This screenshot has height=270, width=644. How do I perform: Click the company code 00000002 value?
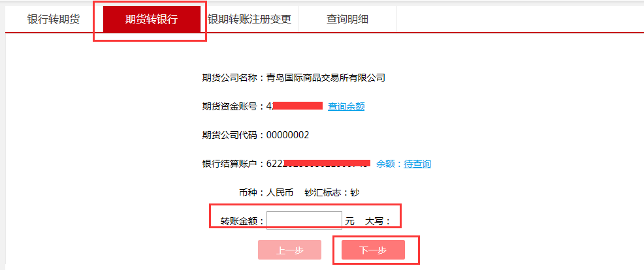[287, 136]
